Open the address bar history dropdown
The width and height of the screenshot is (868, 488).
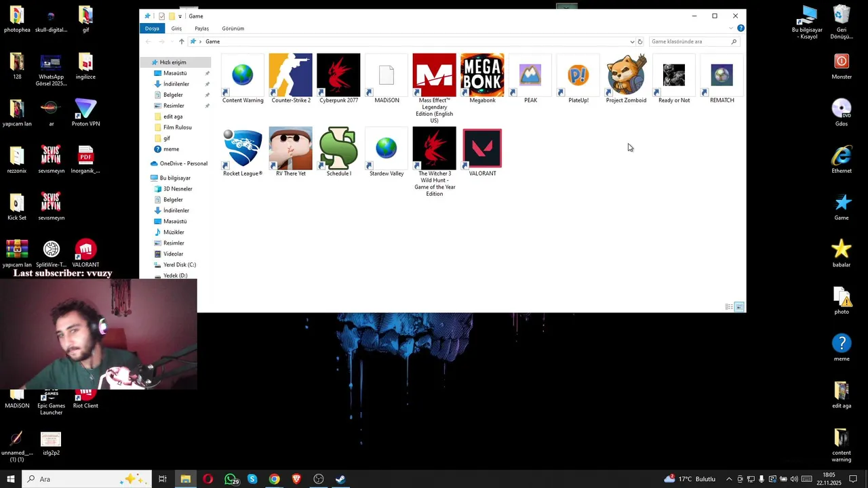click(x=632, y=41)
